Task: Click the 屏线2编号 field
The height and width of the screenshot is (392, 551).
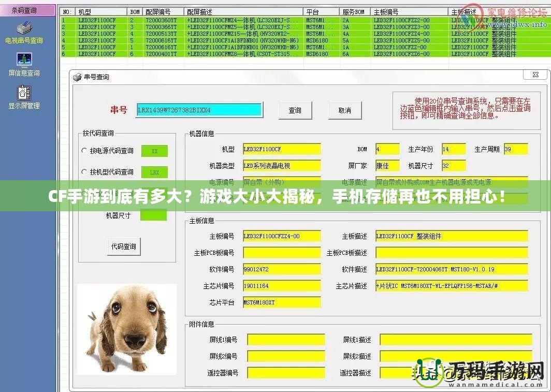Action: click(x=286, y=356)
